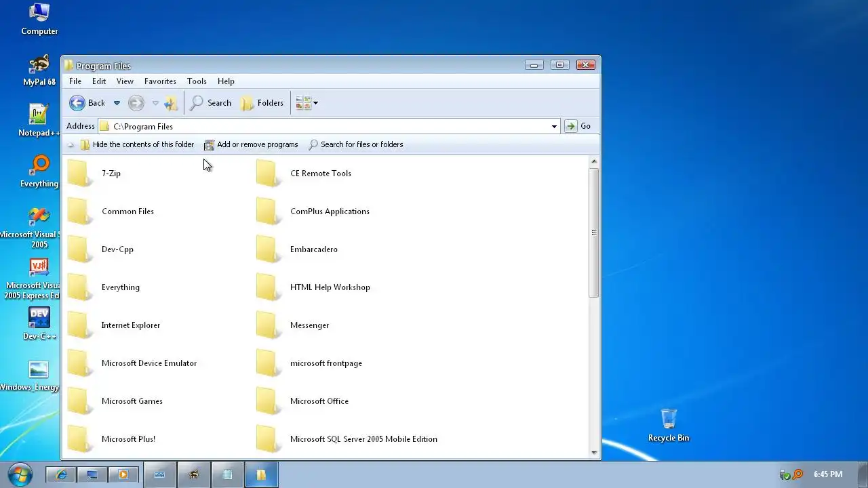Click the scroll down arrow of file list
Viewport: 868px width, 488px height.
pyautogui.click(x=594, y=452)
